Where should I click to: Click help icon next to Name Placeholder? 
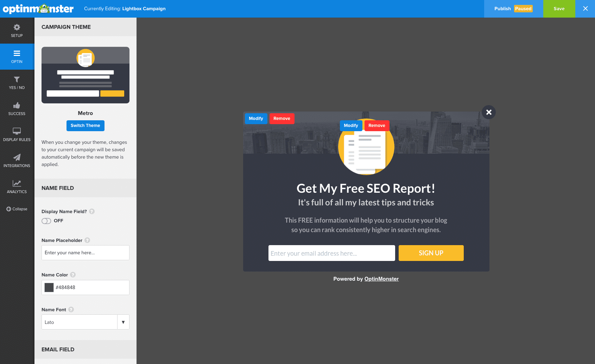point(87,240)
